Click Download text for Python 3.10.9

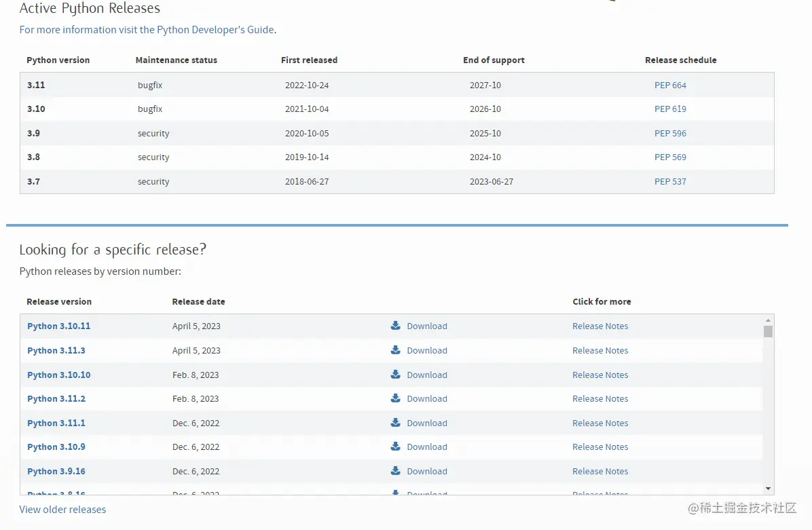coord(427,447)
